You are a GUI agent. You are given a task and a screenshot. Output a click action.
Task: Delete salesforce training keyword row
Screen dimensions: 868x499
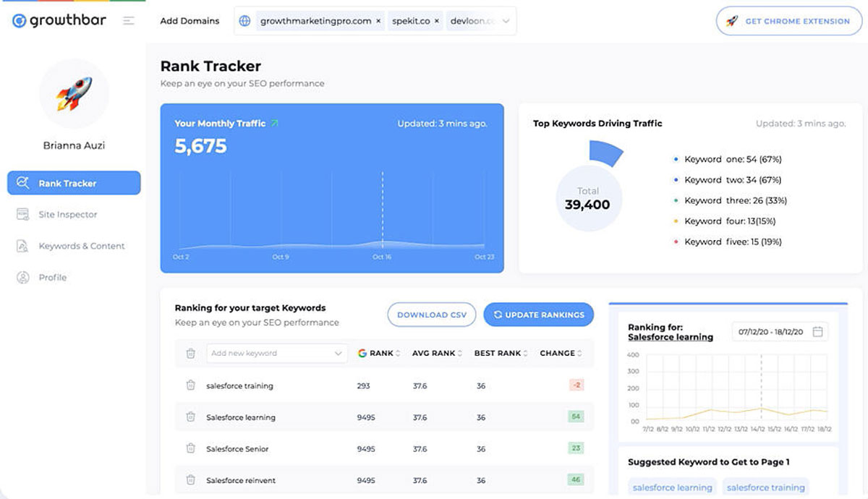191,385
